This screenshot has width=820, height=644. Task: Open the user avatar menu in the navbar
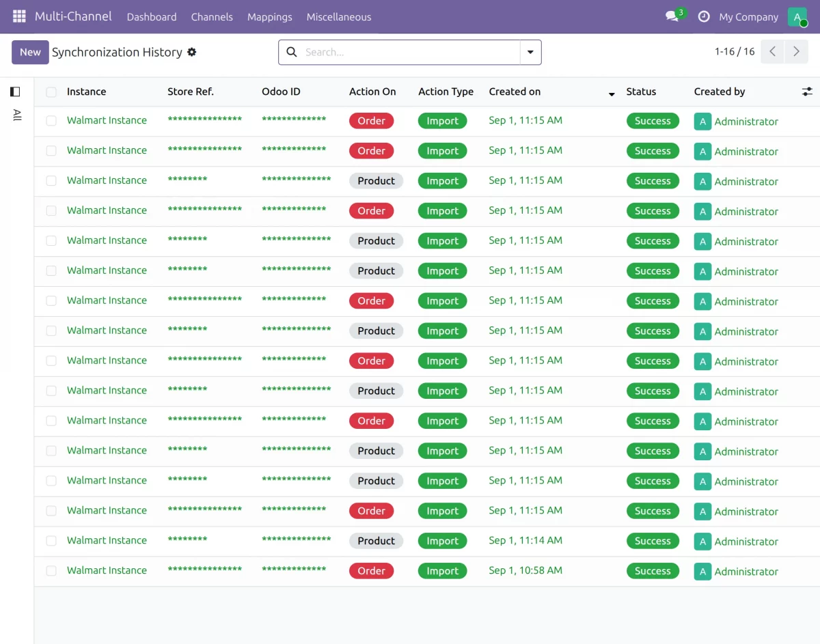pyautogui.click(x=797, y=17)
